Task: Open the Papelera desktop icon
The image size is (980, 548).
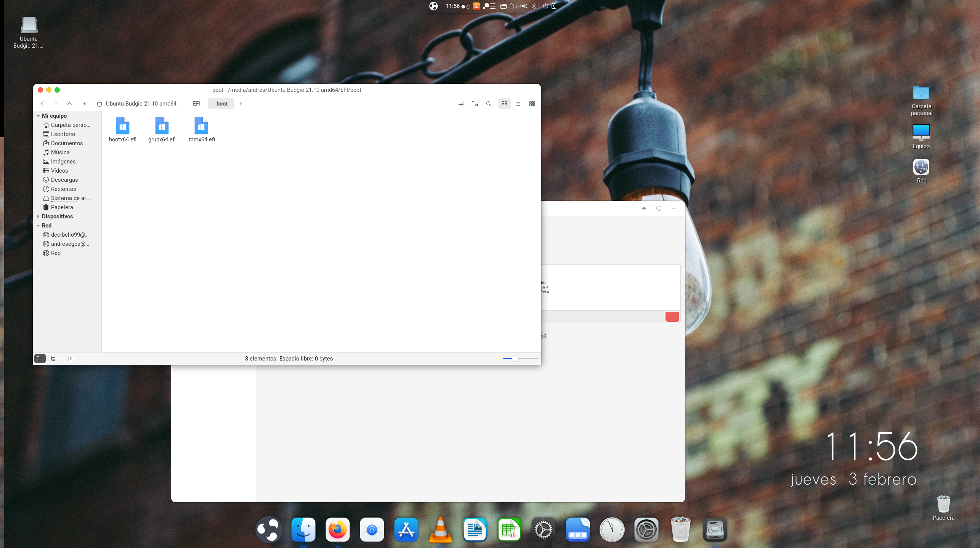Action: 944,508
